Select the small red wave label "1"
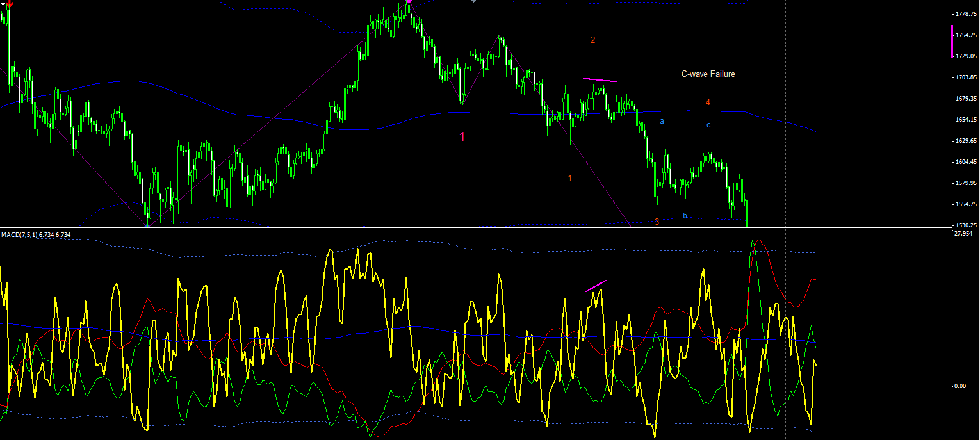The image size is (980, 440). (570, 178)
